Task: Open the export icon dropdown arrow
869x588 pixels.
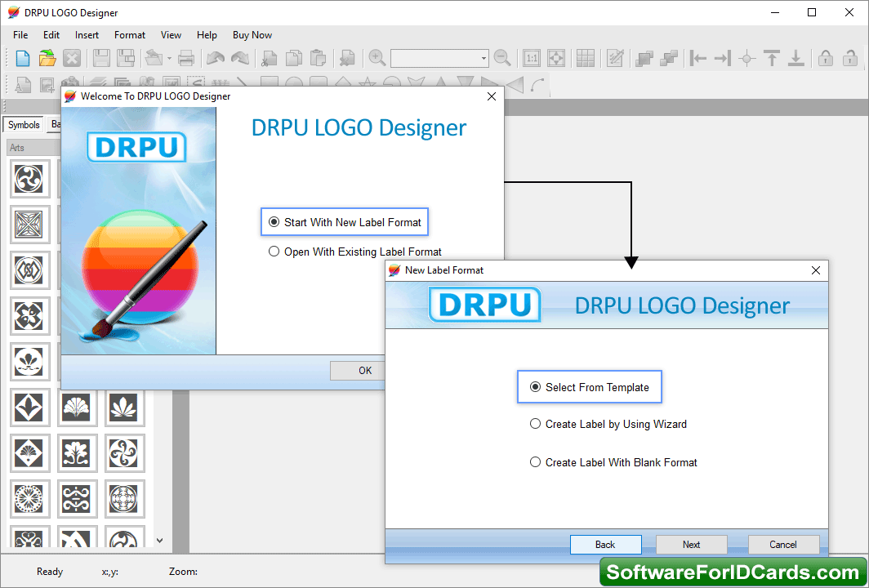Action: 169,58
